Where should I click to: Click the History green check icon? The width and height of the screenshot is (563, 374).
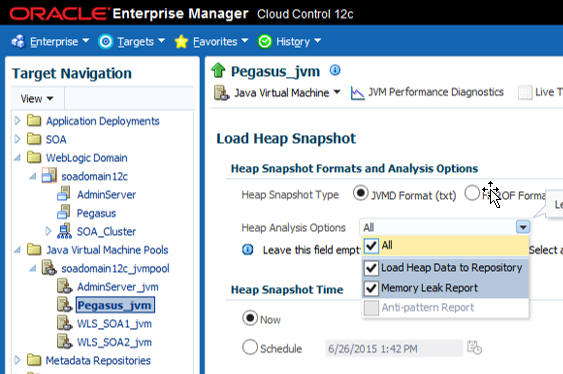pyautogui.click(x=265, y=42)
